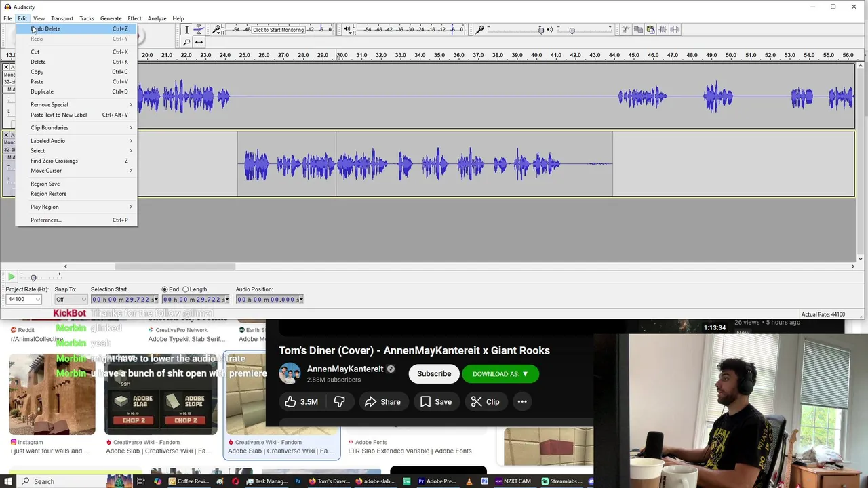This screenshot has width=868, height=488.
Task: Choose Paste Text to New Label
Action: [77, 115]
